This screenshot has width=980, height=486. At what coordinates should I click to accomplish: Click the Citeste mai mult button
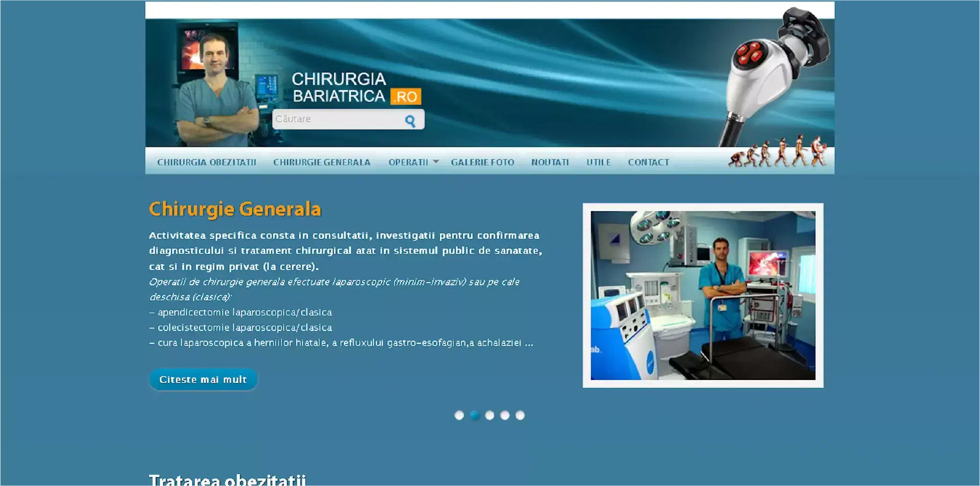203,379
